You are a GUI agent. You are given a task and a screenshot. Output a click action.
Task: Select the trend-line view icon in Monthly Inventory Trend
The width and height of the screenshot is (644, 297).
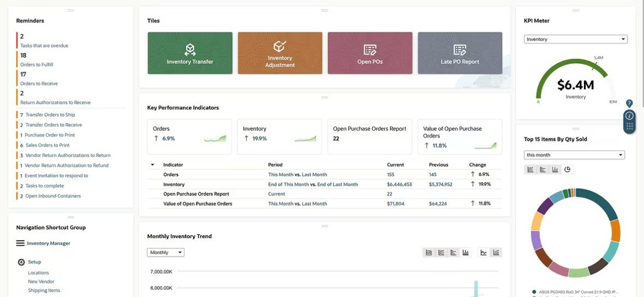pyautogui.click(x=483, y=252)
